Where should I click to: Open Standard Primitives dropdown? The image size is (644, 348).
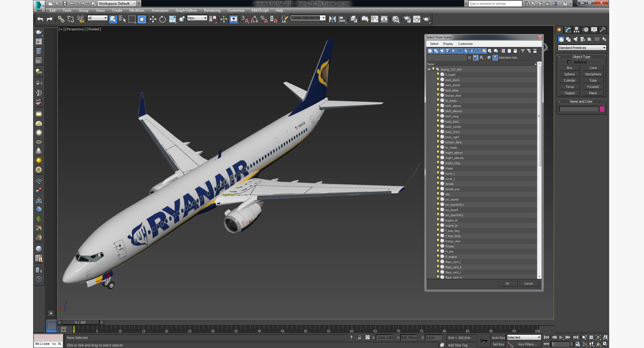click(x=582, y=48)
